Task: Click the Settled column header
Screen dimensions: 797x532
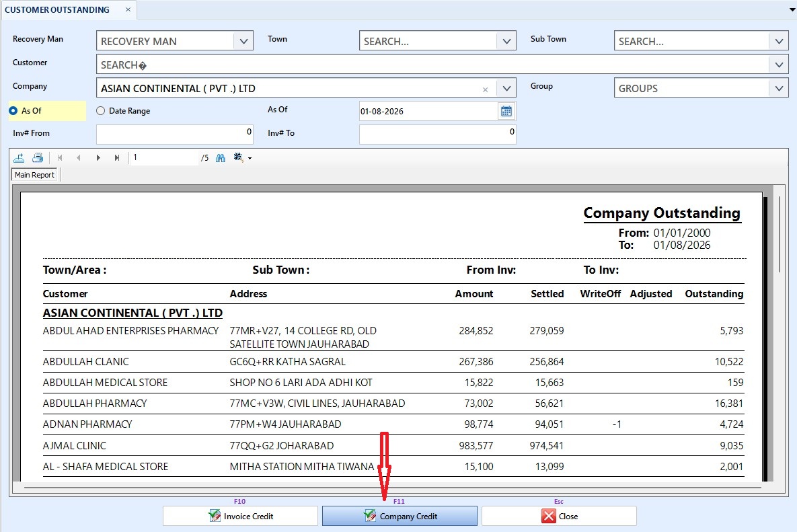Action: tap(547, 294)
